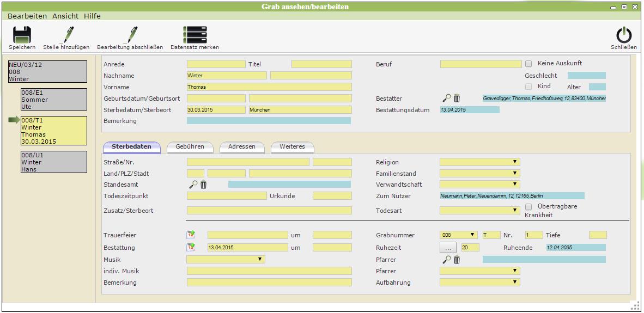644x313 pixels.
Task: Click the Datensatz merken icon
Action: coord(195,35)
